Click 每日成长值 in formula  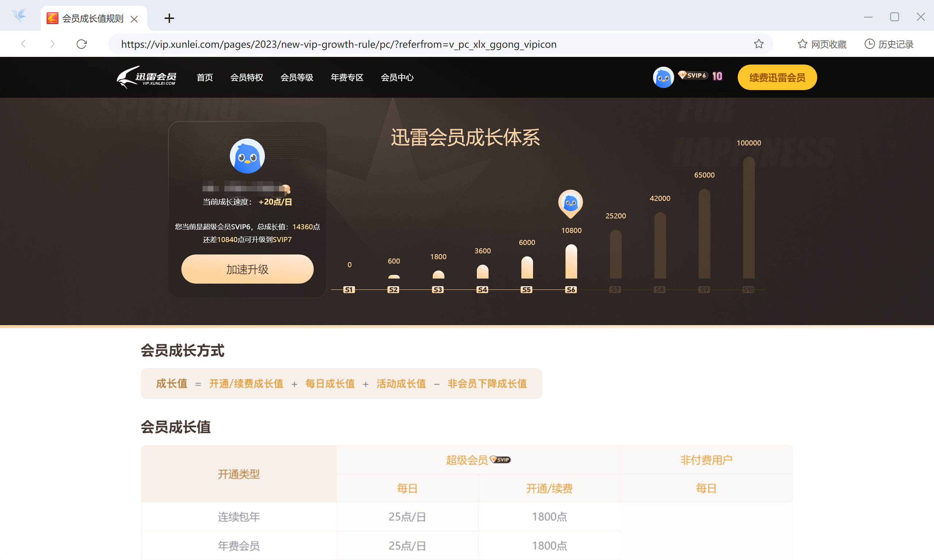[330, 384]
